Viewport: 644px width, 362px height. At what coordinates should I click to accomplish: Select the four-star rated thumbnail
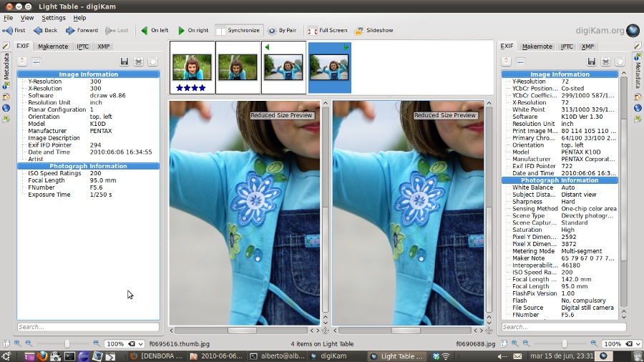192,68
